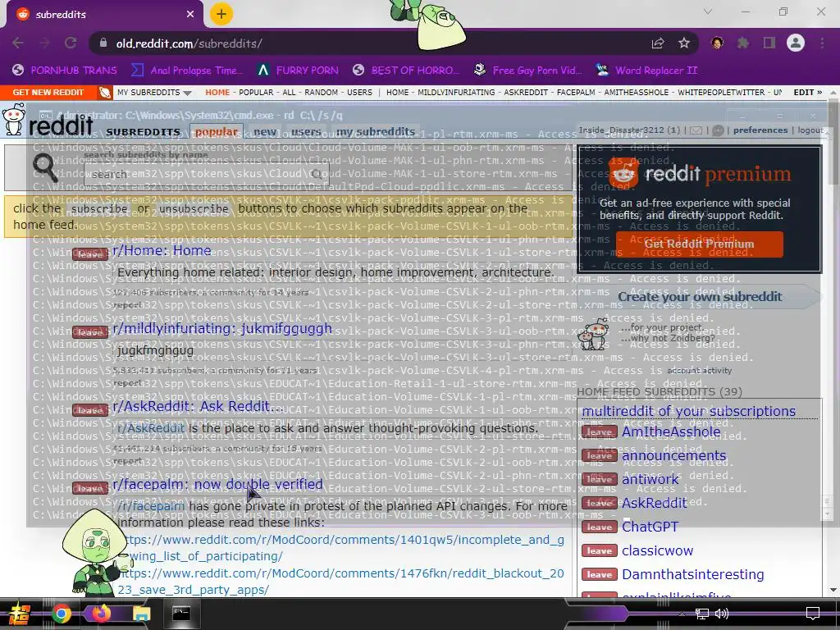Click the browser address bar URL

(189, 43)
